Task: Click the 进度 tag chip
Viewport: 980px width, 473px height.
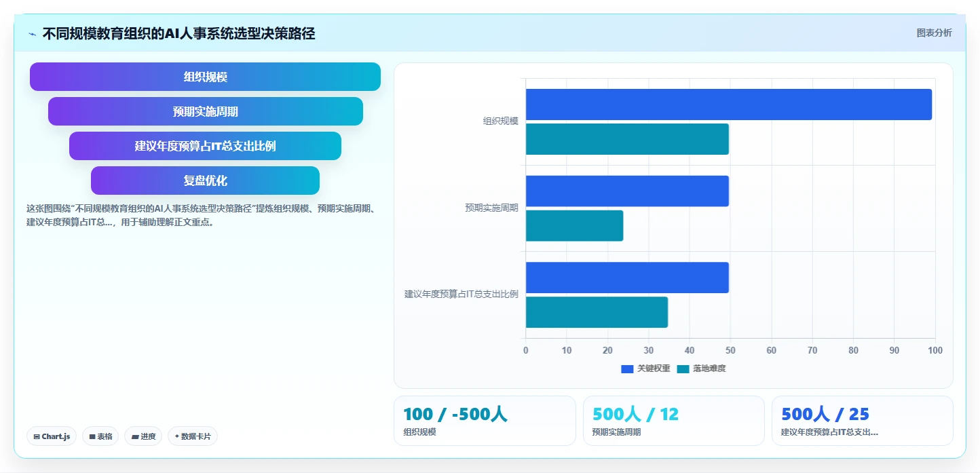Action: click(143, 436)
